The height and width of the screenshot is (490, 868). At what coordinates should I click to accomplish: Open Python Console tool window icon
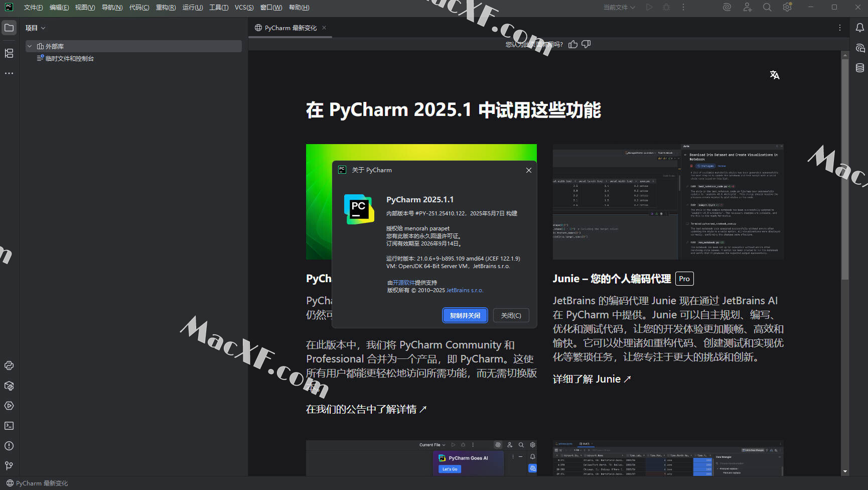[9, 365]
